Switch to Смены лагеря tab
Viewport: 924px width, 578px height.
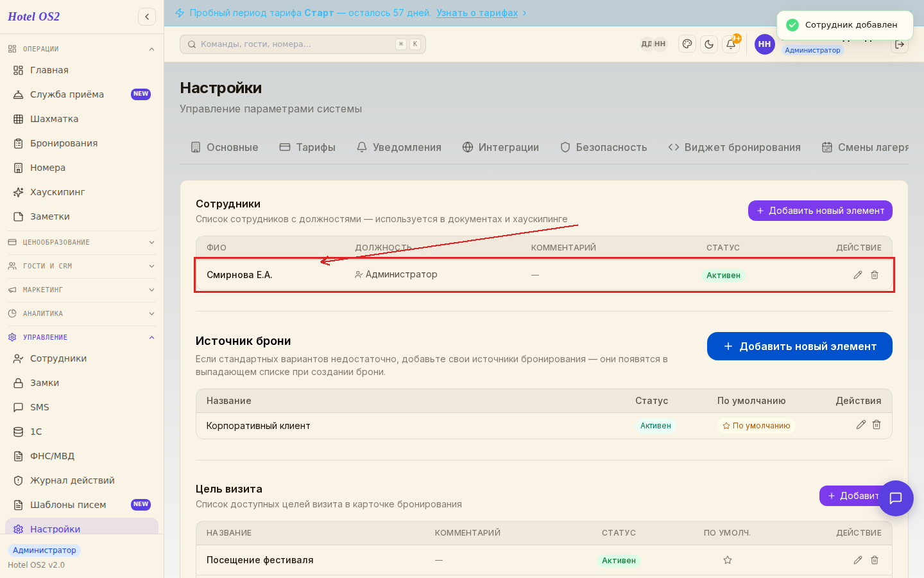[865, 147]
